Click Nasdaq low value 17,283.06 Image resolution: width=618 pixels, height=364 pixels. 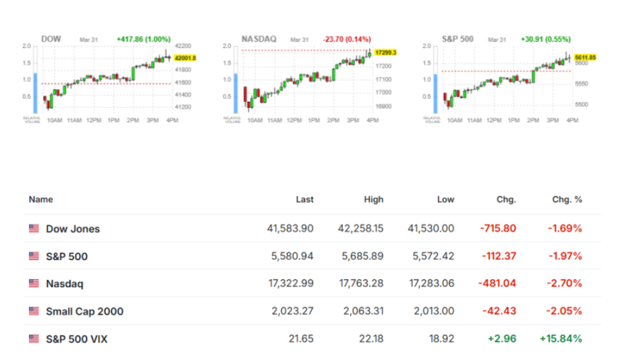coord(432,283)
